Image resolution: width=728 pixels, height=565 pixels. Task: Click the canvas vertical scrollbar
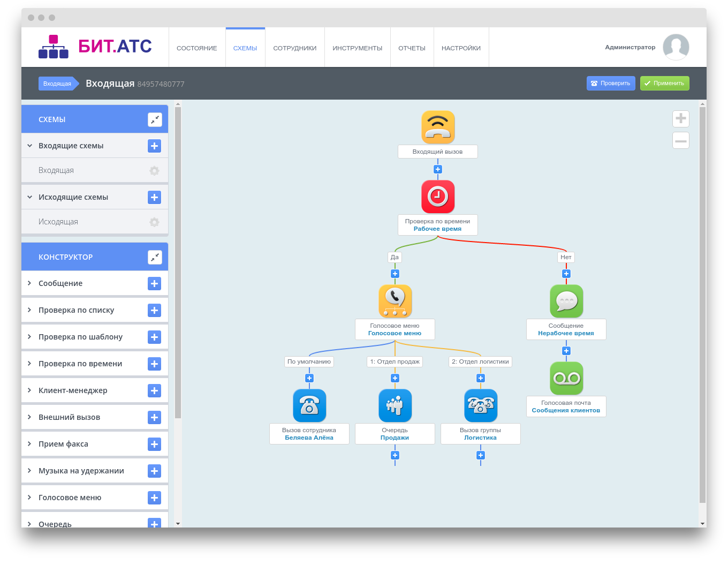pyautogui.click(x=702, y=305)
